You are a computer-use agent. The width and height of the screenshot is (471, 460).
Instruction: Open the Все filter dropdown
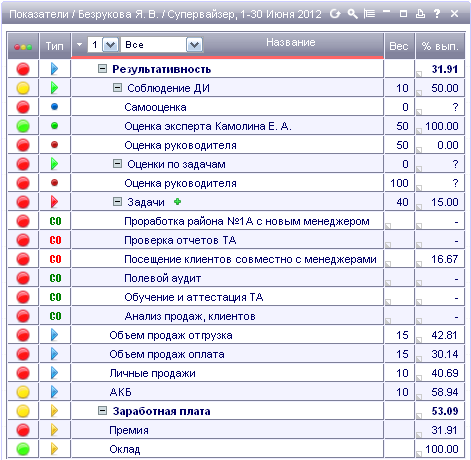click(x=195, y=45)
